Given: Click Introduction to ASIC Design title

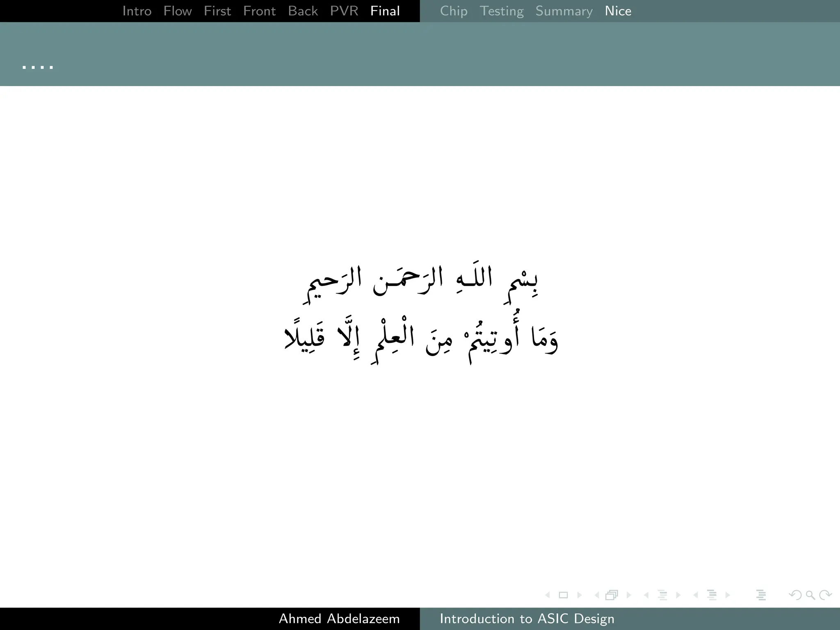Looking at the screenshot, I should click(527, 619).
